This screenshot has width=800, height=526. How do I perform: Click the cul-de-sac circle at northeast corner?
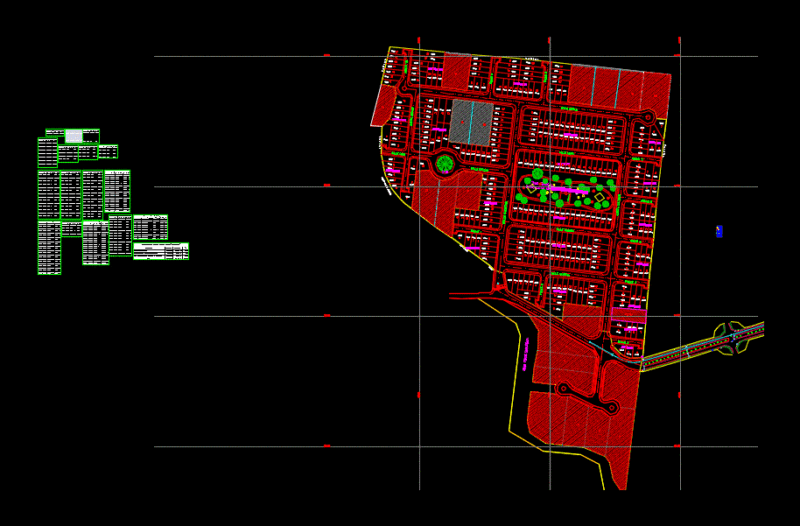click(x=649, y=117)
